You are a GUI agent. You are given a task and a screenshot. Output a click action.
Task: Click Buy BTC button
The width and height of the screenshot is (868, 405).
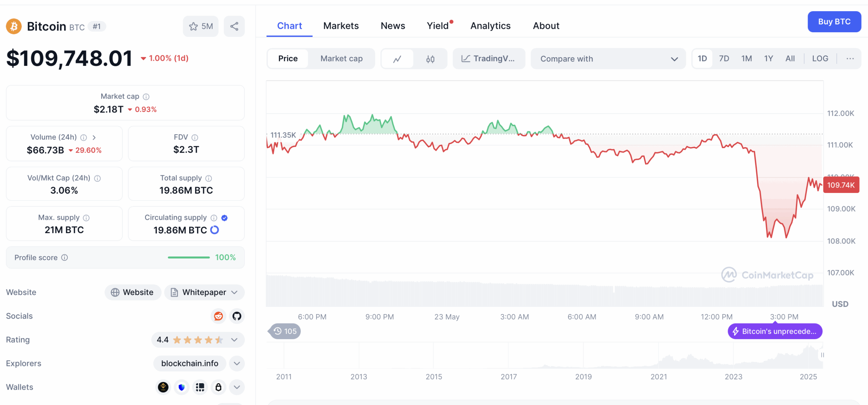tap(834, 22)
